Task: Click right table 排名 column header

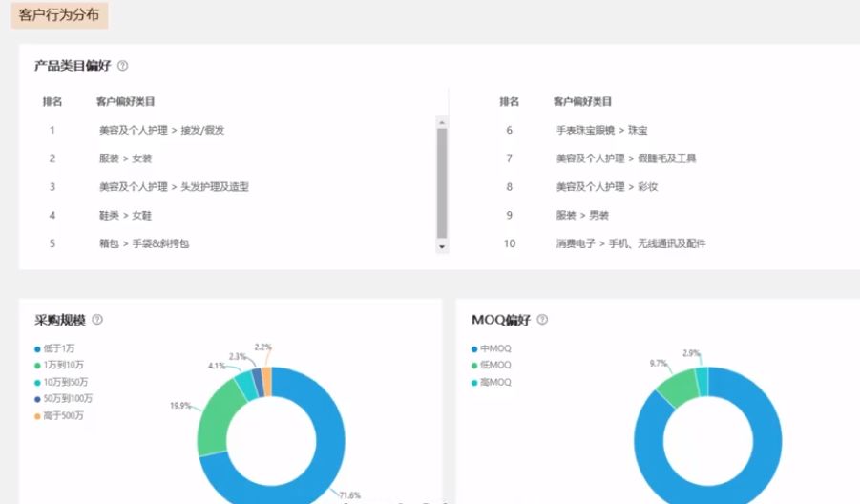Action: [510, 102]
